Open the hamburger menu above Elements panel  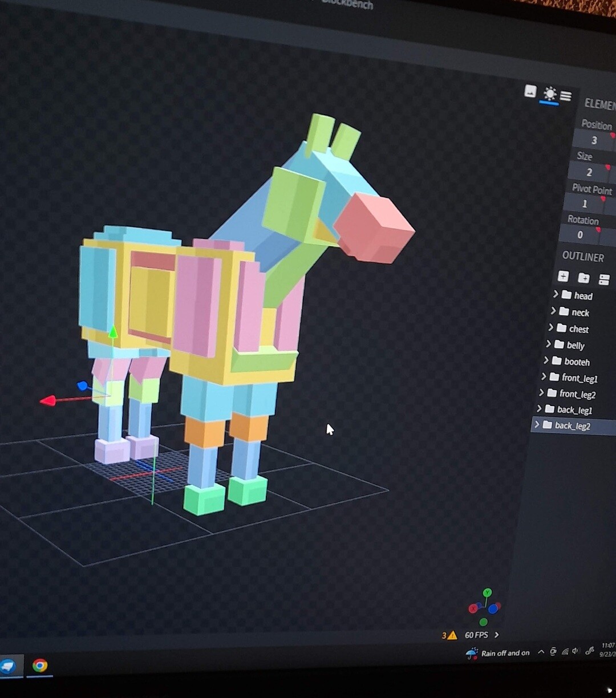[x=565, y=96]
